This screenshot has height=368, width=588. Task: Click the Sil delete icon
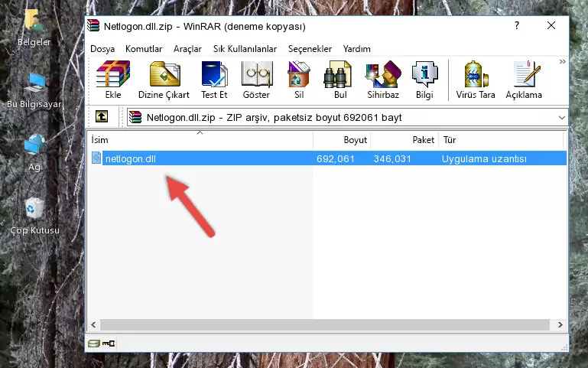pos(299,74)
